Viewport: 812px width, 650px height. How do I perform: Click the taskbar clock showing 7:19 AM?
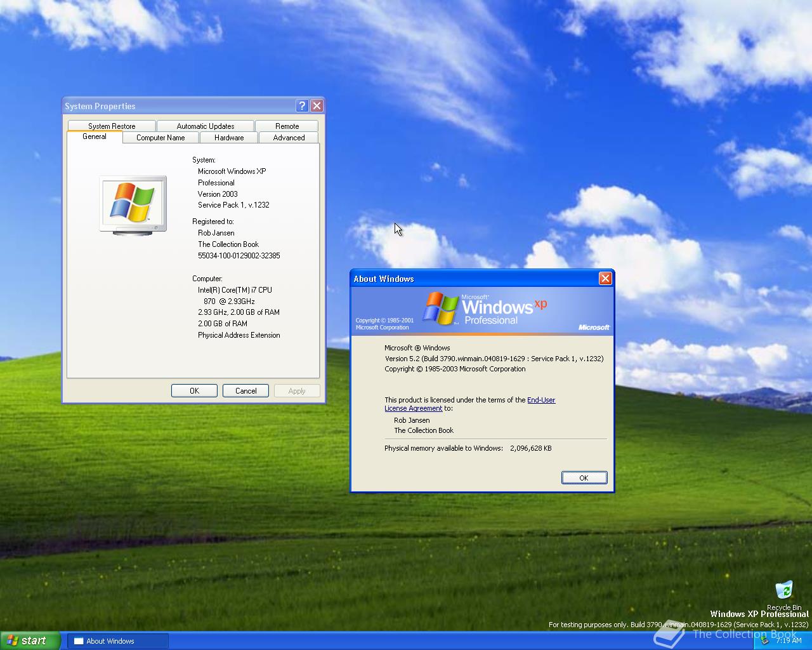tap(789, 640)
